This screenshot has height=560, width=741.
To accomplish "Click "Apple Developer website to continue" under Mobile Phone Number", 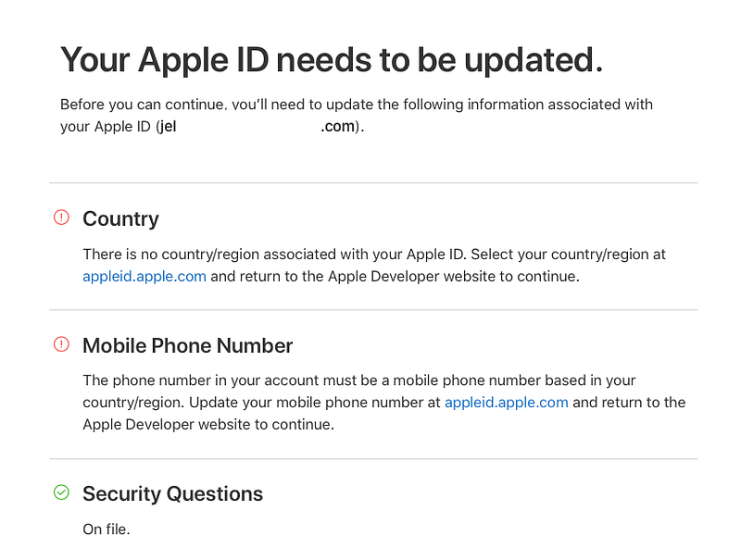I will pyautogui.click(x=208, y=425).
